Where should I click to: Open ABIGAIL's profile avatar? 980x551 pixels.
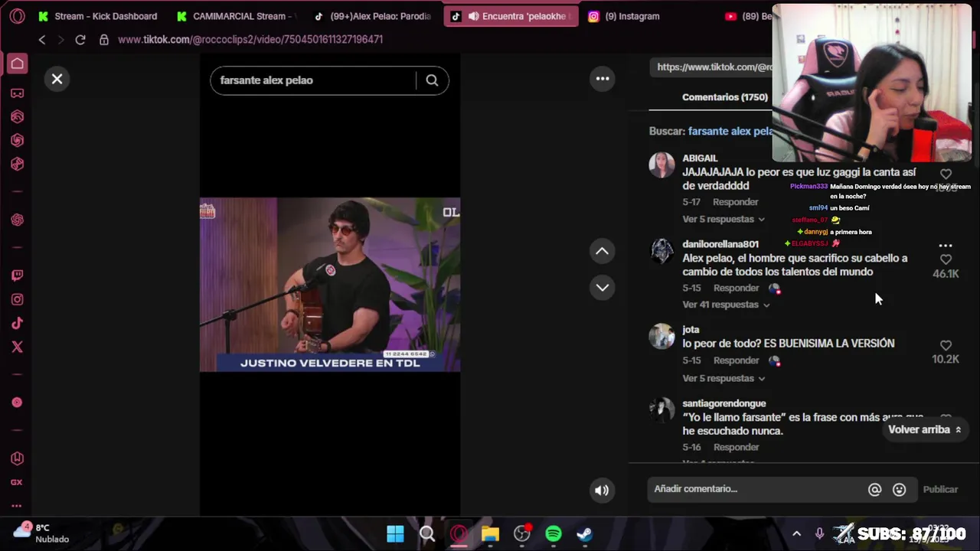coord(661,165)
